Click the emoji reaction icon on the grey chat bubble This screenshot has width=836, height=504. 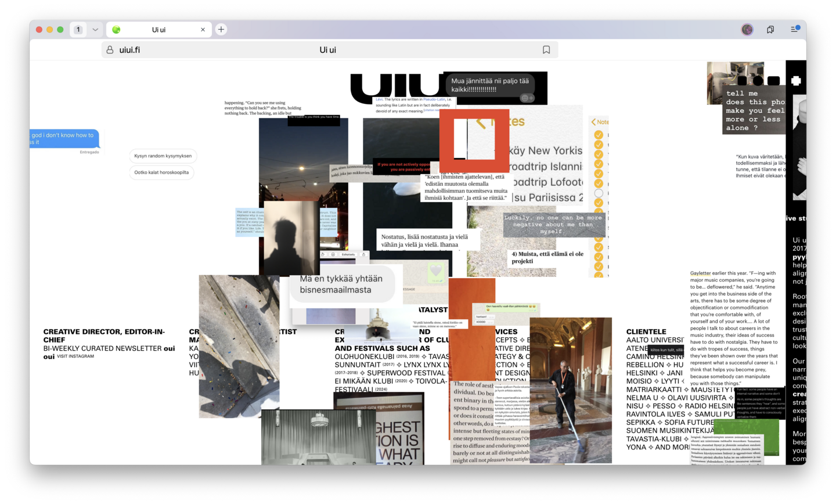(527, 98)
